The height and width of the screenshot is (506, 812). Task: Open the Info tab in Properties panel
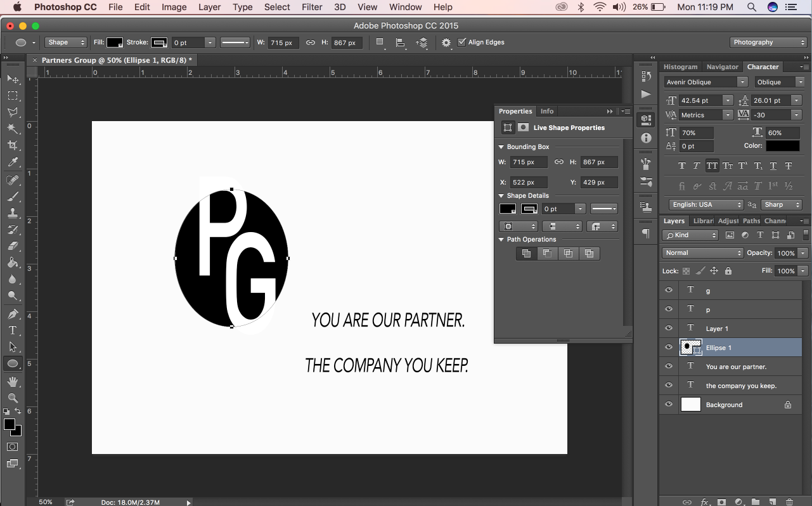click(547, 111)
